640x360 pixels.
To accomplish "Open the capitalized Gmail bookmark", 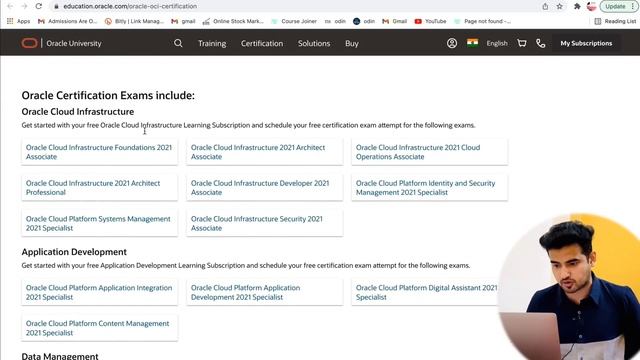I will (x=394, y=21).
